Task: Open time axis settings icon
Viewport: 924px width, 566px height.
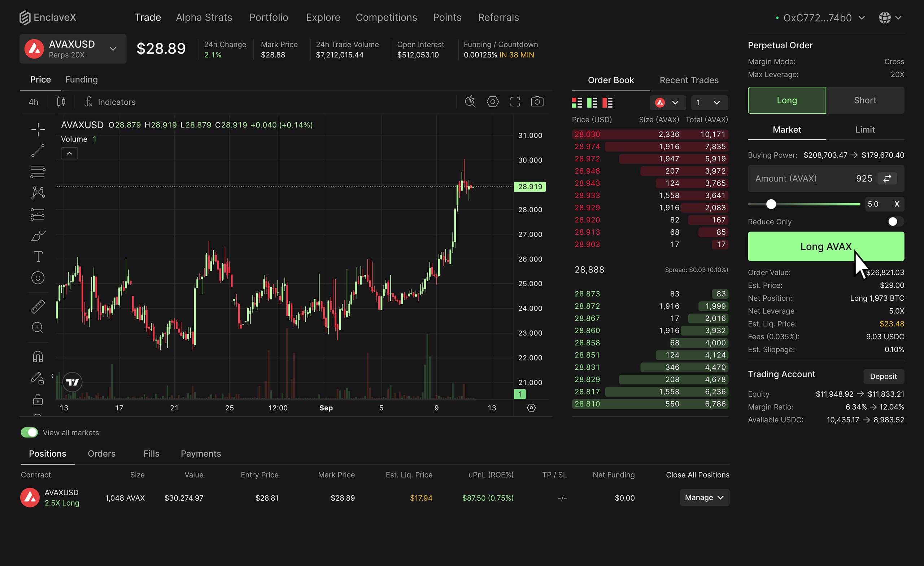Action: pyautogui.click(x=531, y=408)
